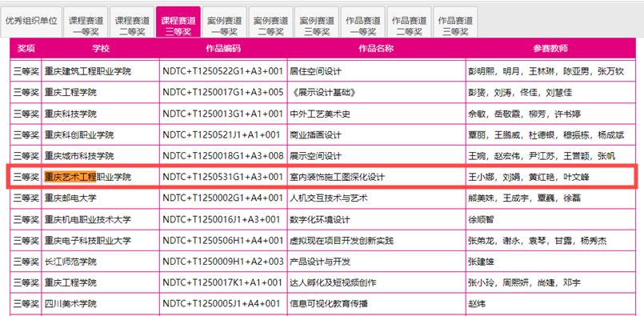Click work name 信息可视化教育传播
This screenshot has height=316, width=644.
coord(376,305)
